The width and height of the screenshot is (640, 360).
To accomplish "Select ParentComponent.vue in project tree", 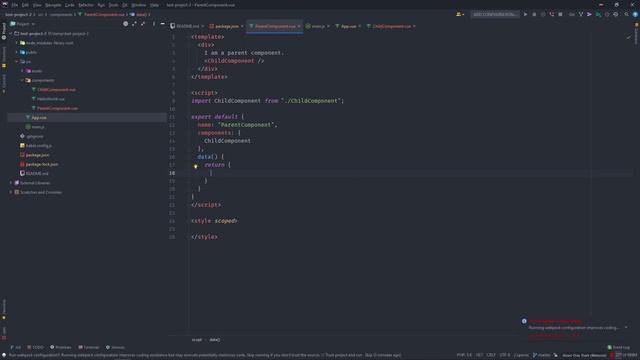I will pos(57,109).
